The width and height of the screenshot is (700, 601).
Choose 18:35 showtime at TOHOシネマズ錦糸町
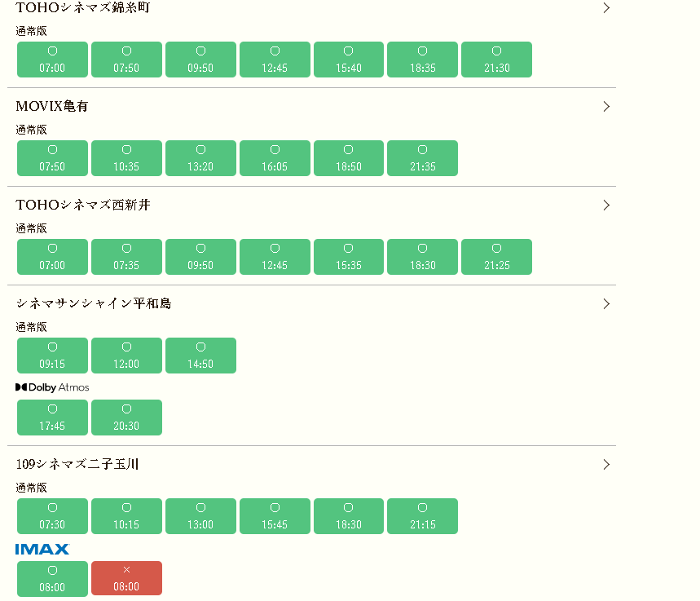tap(422, 60)
